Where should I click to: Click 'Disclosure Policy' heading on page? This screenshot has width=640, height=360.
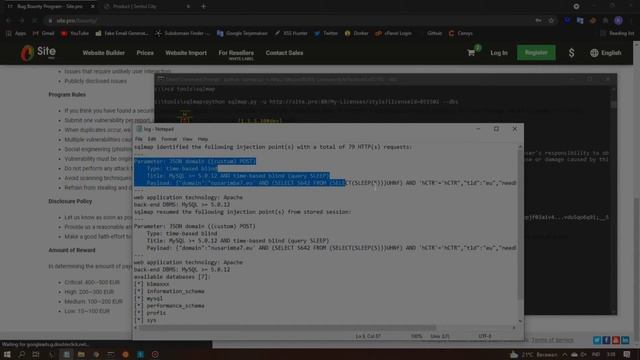pyautogui.click(x=70, y=201)
